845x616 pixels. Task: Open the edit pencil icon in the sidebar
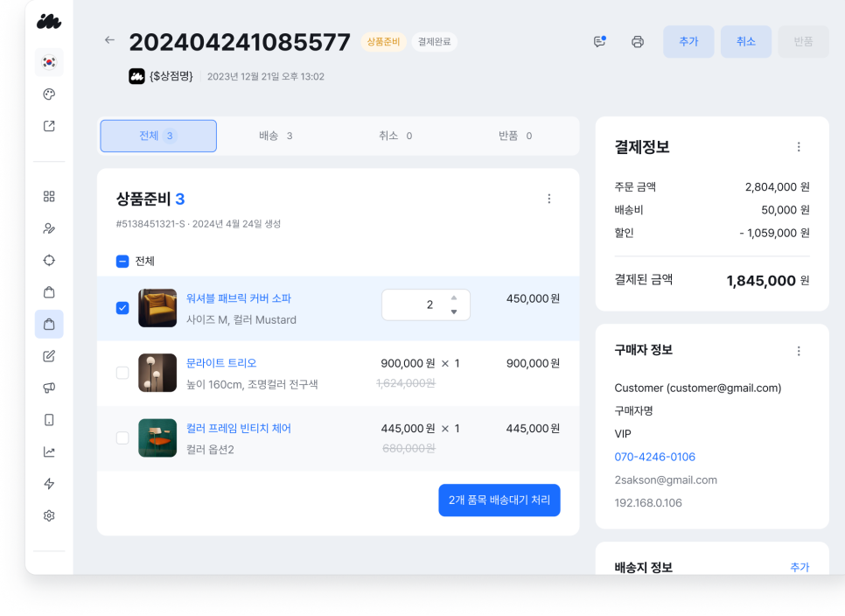coord(49,356)
